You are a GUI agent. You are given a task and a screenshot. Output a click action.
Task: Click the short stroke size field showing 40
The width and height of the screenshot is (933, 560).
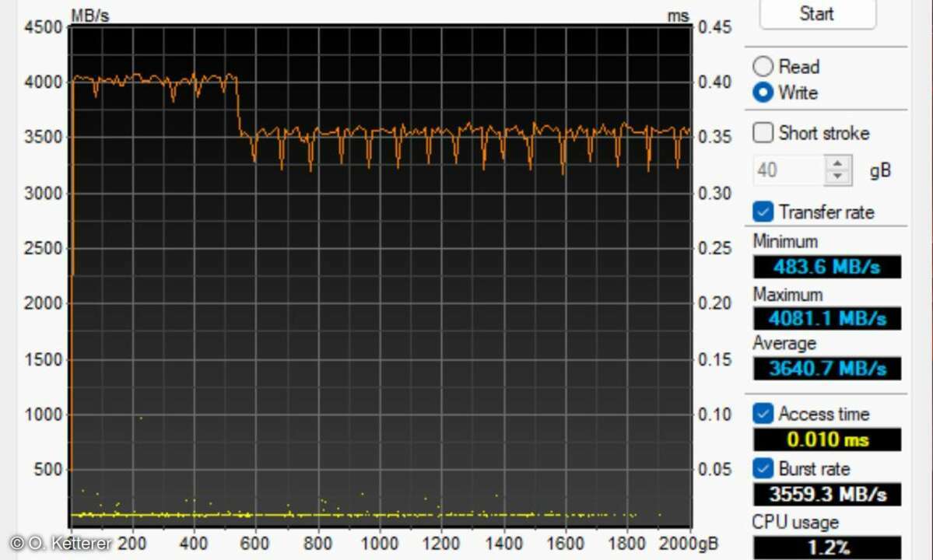pos(788,170)
